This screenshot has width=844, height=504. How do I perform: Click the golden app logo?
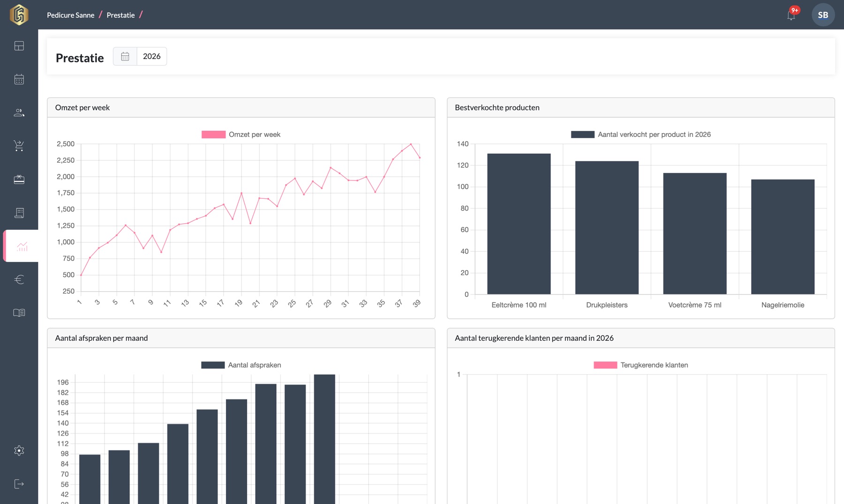[x=19, y=15]
